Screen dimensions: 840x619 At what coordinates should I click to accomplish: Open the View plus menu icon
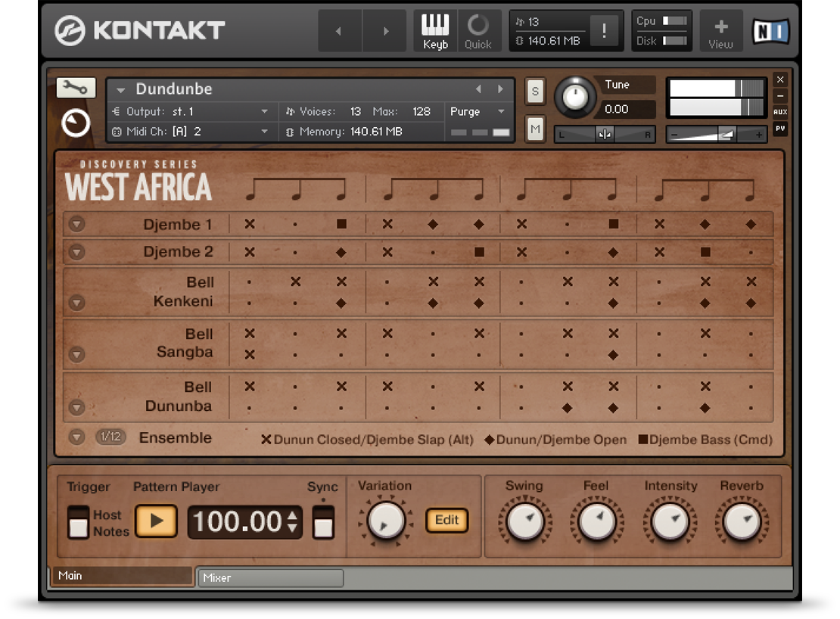tap(720, 31)
